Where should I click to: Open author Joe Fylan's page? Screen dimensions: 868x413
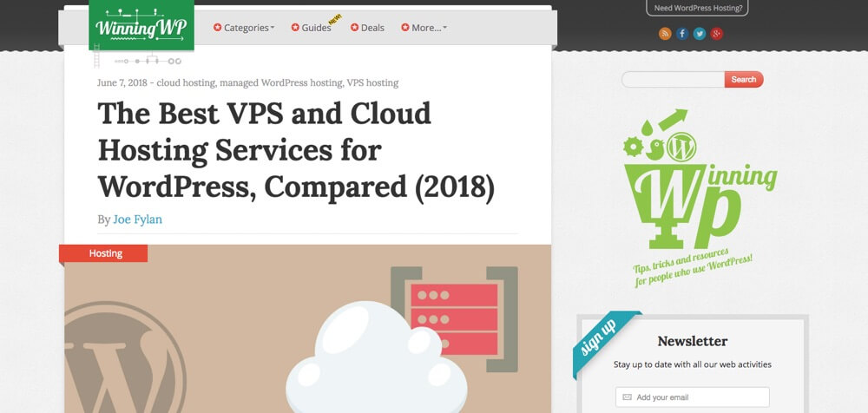(x=137, y=220)
